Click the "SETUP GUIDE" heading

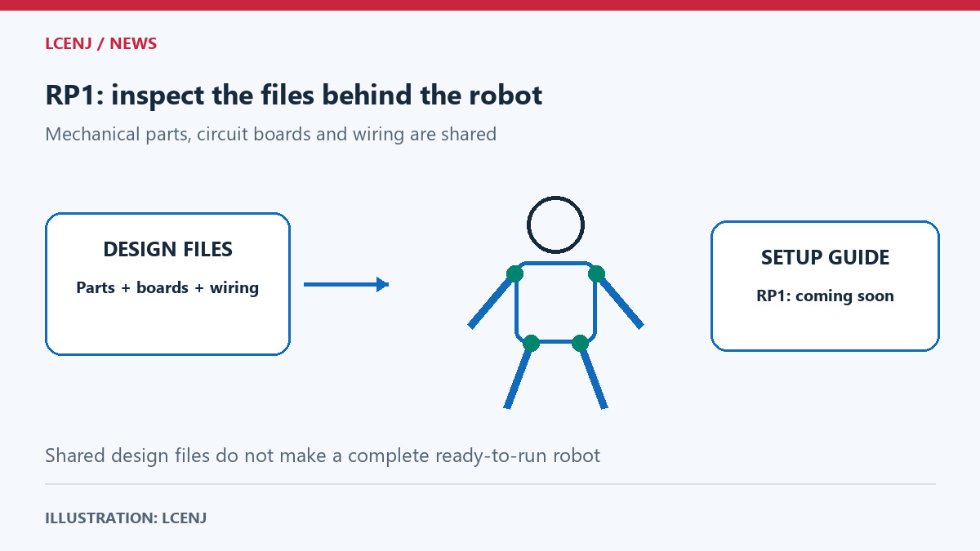[826, 258]
